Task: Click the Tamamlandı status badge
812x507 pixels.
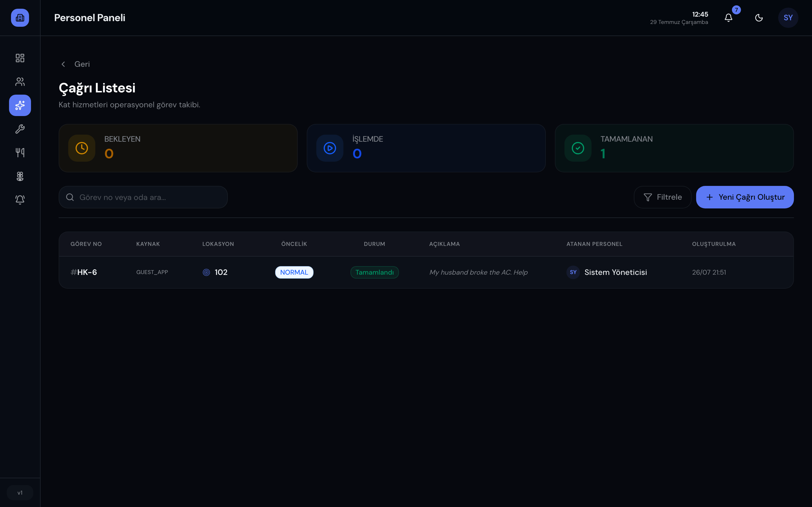Action: tap(374, 272)
